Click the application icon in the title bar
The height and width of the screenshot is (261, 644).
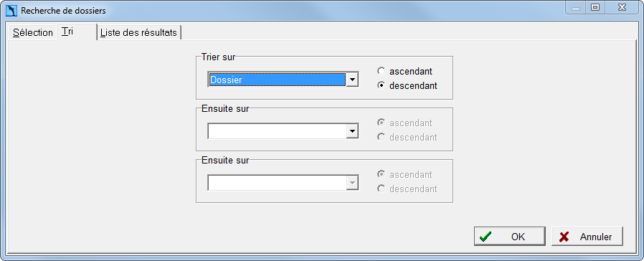point(11,11)
